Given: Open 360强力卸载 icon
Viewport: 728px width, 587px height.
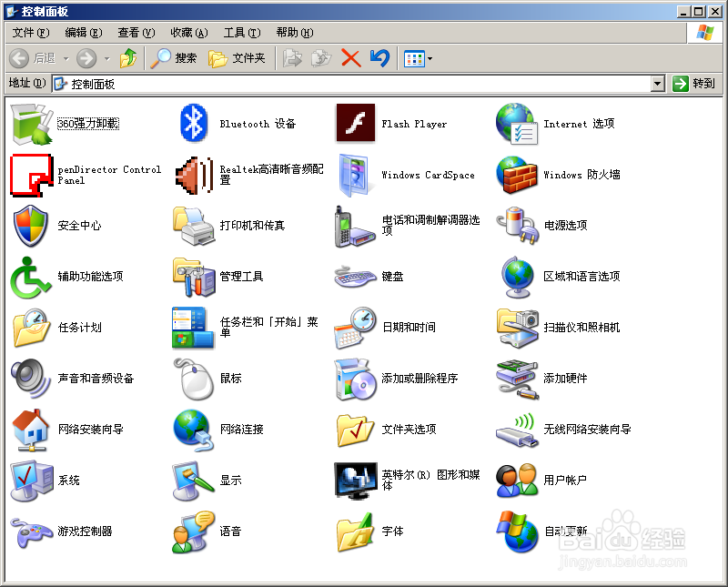Looking at the screenshot, I should coord(32,124).
